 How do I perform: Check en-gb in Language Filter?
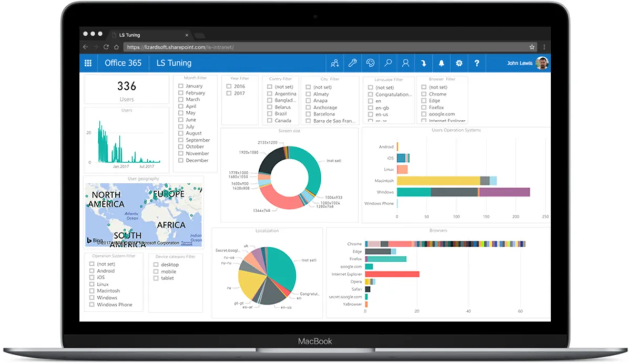(371, 108)
